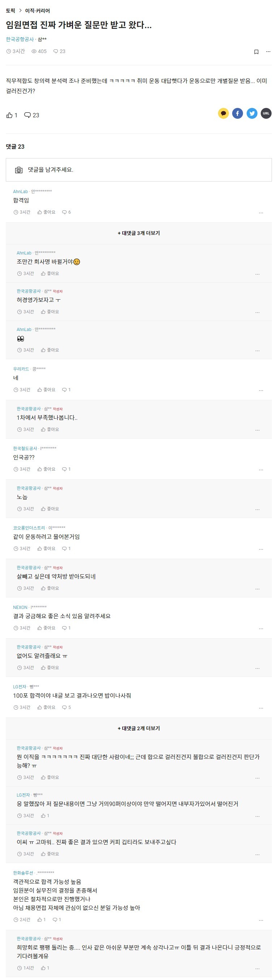The width and height of the screenshot is (277, 980).
Task: Open '이직·커리어' category in the breadcrumb
Action: (37, 11)
